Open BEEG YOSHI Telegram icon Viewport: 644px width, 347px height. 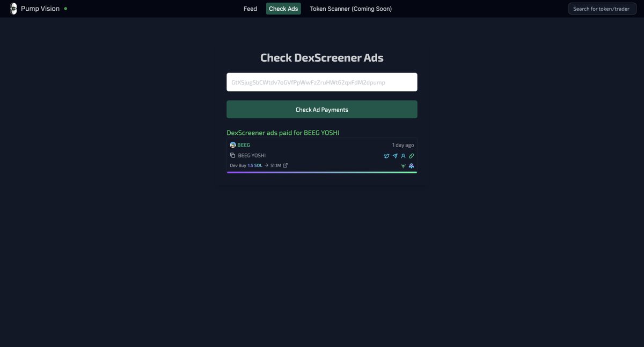pos(395,156)
